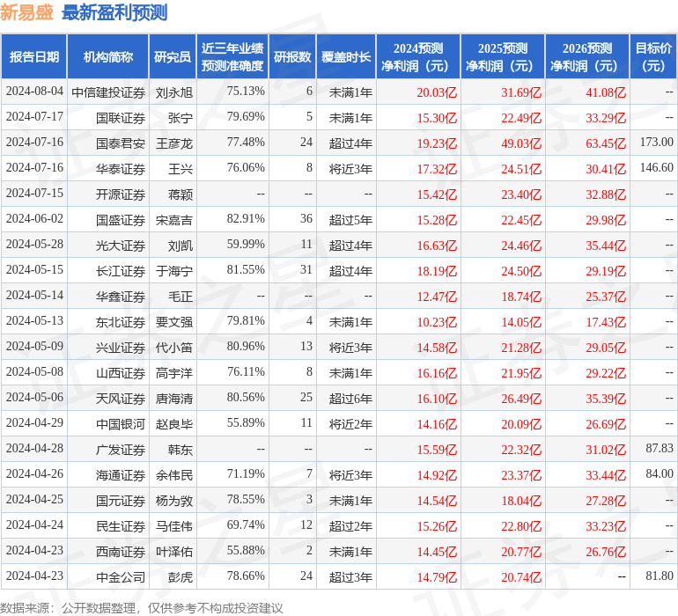Select the 中信建投证券 institution cell
The height and width of the screenshot is (616, 678).
(108, 92)
